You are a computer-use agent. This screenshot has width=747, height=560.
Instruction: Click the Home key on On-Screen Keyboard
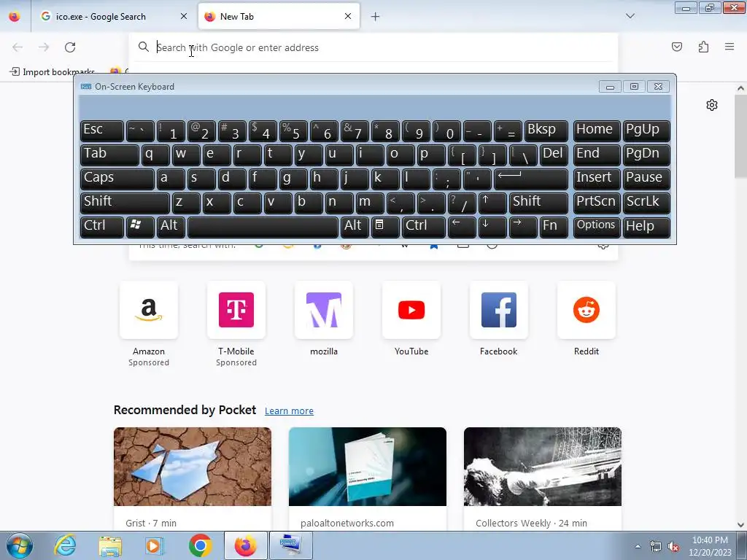tap(597, 131)
